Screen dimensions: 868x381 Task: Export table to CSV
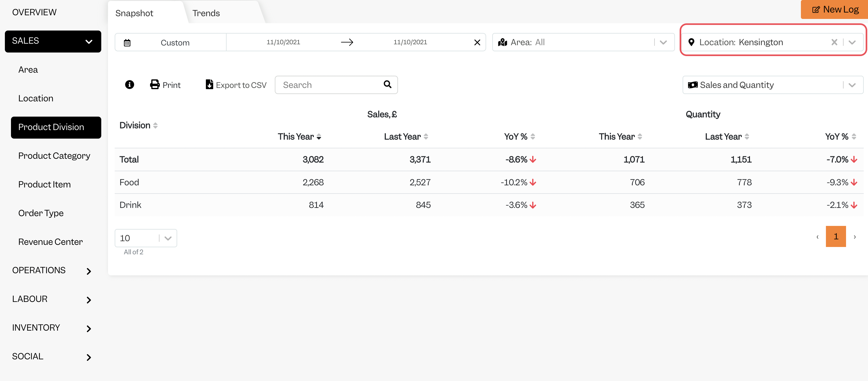[x=236, y=85]
